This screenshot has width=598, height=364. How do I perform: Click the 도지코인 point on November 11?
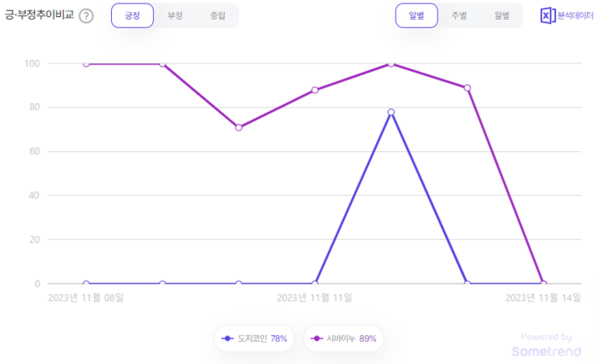tap(315, 284)
